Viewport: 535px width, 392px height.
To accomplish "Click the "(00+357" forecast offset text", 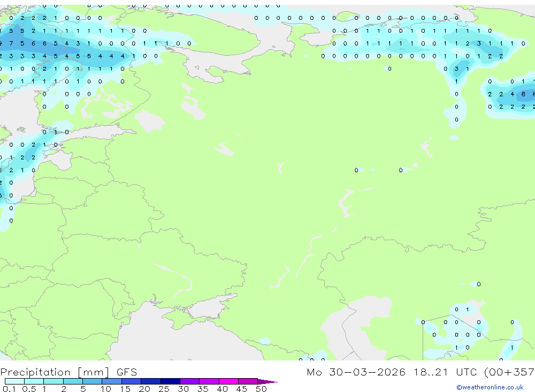I will 509,372.
